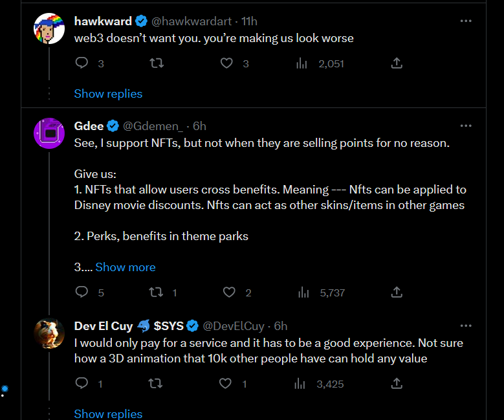View analytics on hawkward's tweet
The image size is (504, 420).
coord(301,63)
